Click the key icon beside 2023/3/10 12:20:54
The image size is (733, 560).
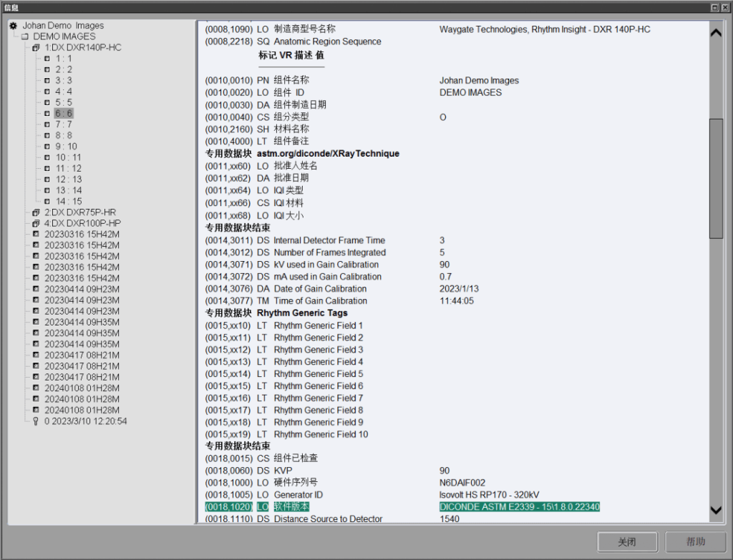(36, 421)
